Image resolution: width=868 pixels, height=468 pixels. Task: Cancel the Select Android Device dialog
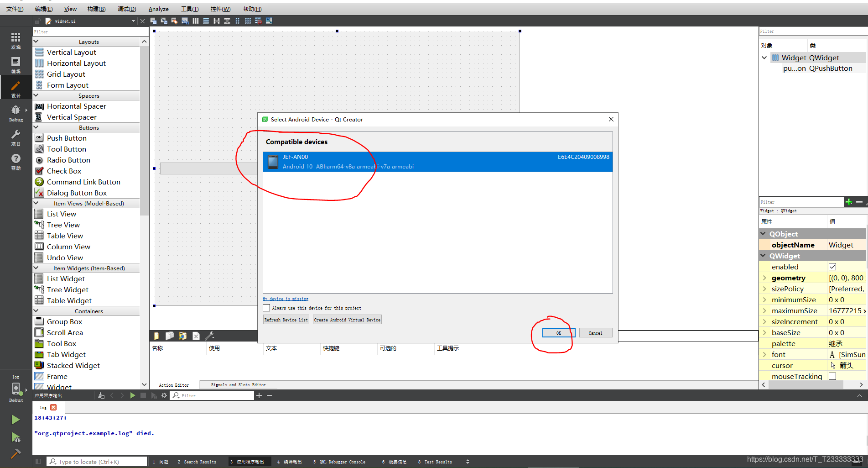[595, 333]
